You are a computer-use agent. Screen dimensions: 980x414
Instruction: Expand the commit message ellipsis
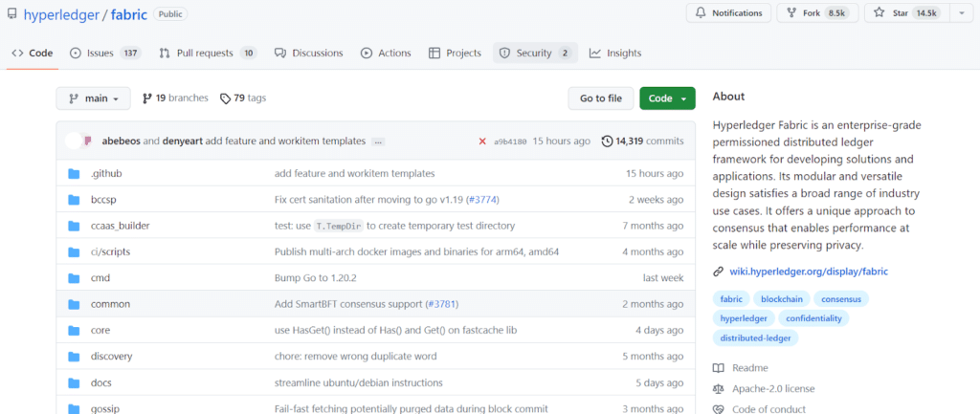pos(378,142)
